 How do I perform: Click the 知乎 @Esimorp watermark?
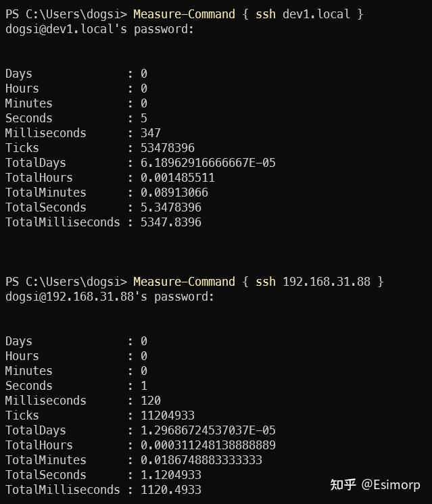375,485
